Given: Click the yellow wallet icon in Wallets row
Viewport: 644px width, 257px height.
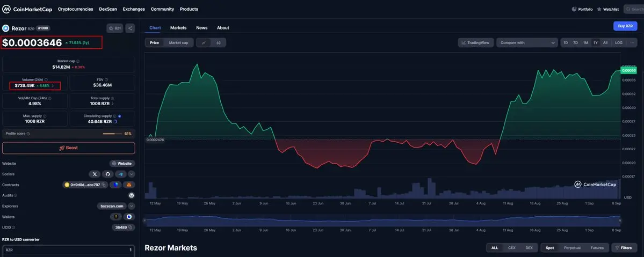Looking at the screenshot, I should tap(116, 217).
